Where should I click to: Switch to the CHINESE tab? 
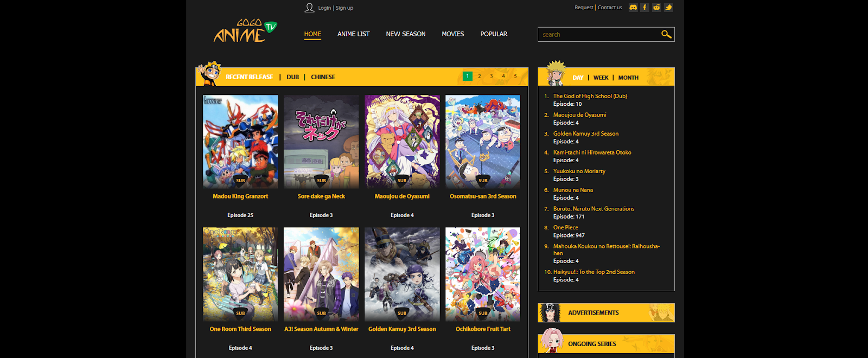tap(323, 77)
